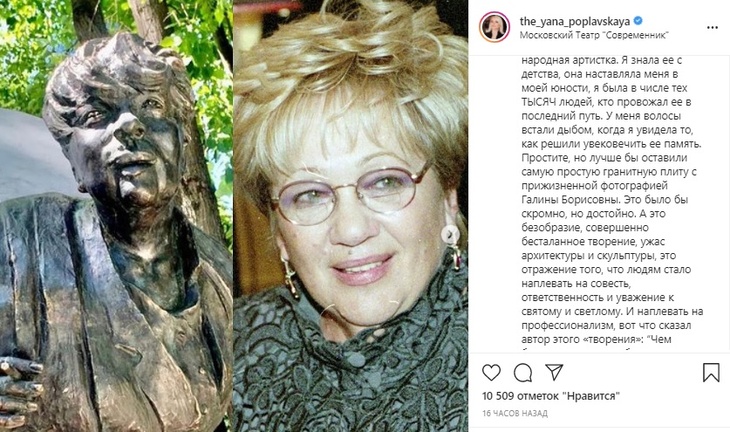The height and width of the screenshot is (432, 730).
Task: Click caption line mentioning Галины Борисовны
Action: [604, 200]
